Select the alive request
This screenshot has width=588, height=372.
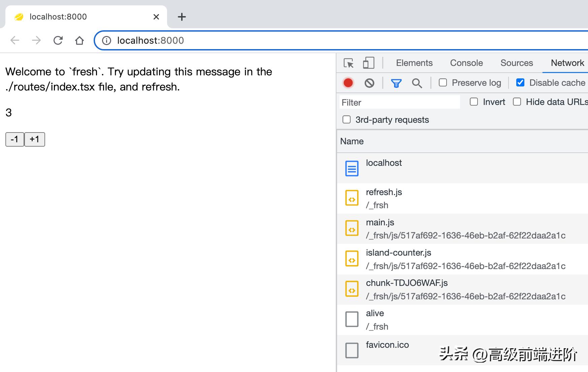coord(462,320)
